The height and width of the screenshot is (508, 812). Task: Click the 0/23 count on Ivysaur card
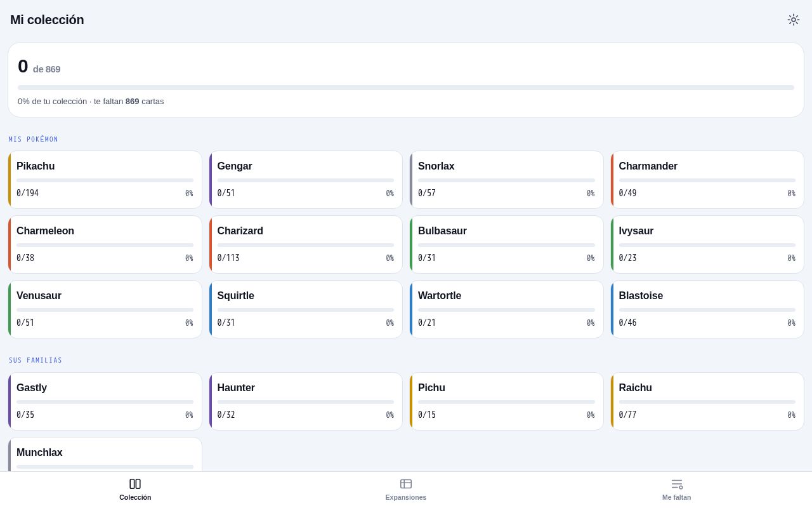click(627, 258)
